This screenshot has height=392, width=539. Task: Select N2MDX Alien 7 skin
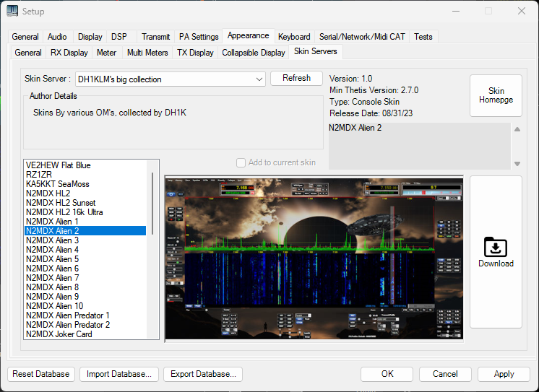click(x=85, y=278)
